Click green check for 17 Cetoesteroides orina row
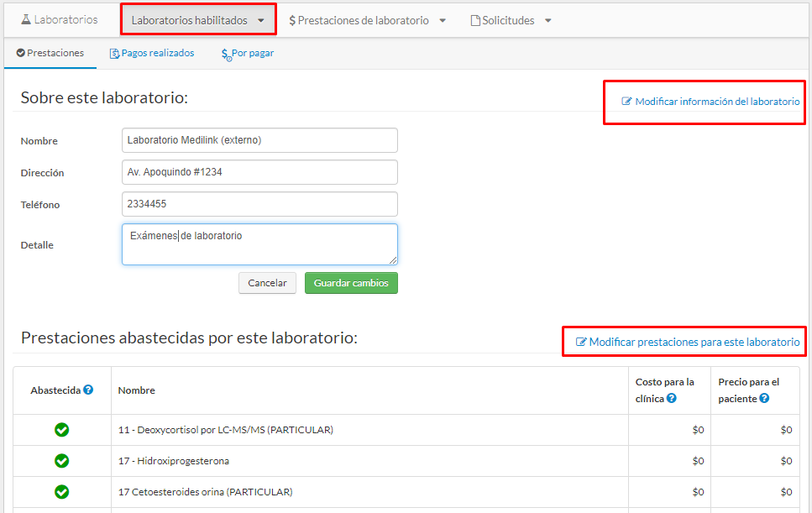The height and width of the screenshot is (513, 812). (61, 492)
